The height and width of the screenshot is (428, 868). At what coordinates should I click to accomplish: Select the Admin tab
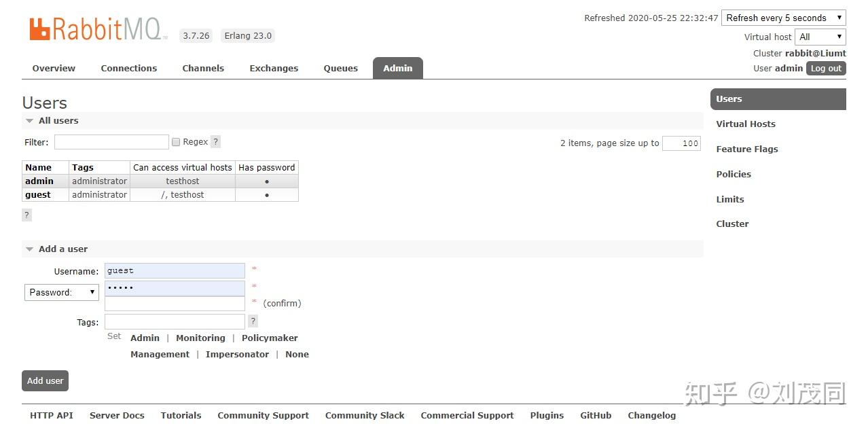coord(398,68)
